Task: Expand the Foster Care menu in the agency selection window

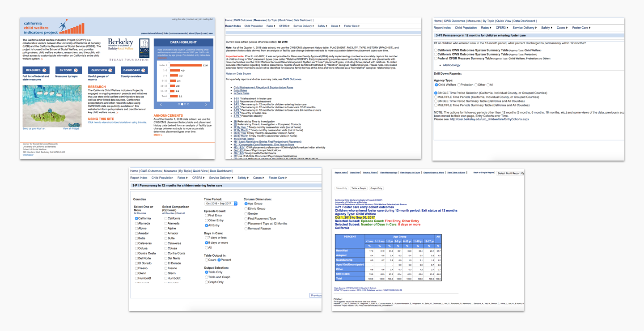Action: coord(581,28)
